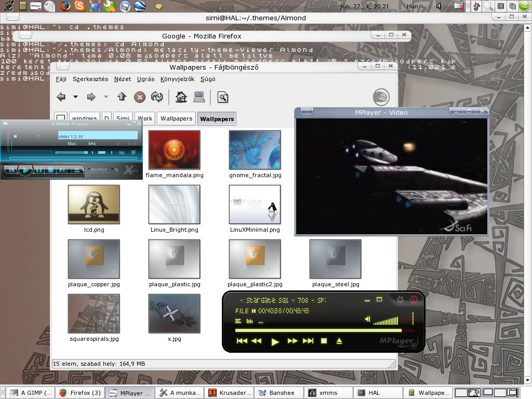Select LinuXMinimal.png file name
532x399 pixels.
point(255,230)
